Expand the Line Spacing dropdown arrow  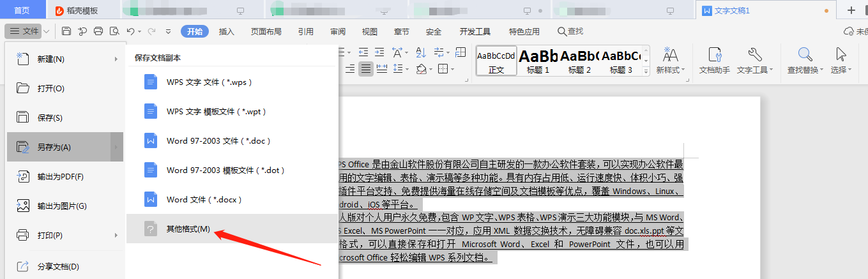[406, 69]
